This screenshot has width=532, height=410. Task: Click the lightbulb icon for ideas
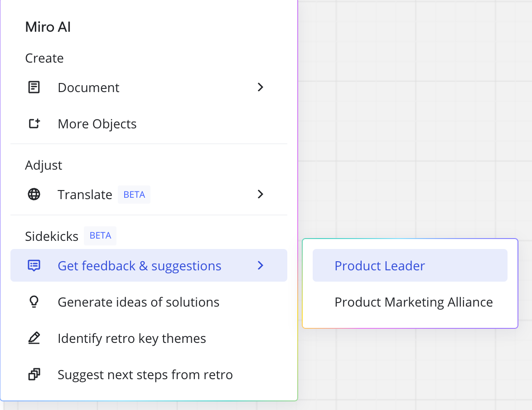pyautogui.click(x=34, y=302)
